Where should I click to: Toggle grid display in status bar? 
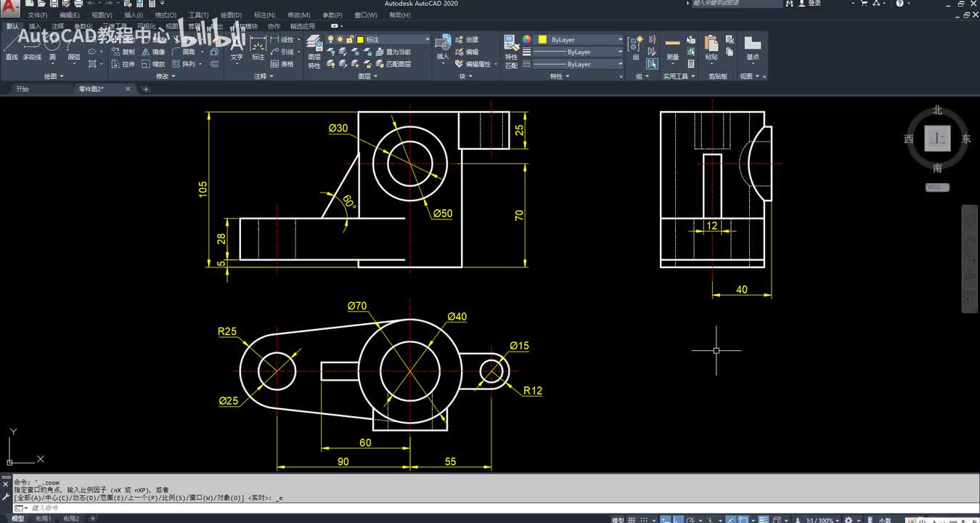(632, 519)
